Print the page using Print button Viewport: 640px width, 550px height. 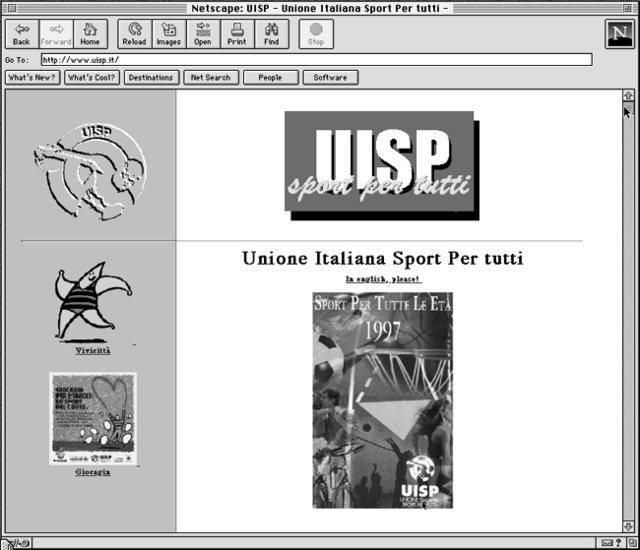click(x=237, y=34)
